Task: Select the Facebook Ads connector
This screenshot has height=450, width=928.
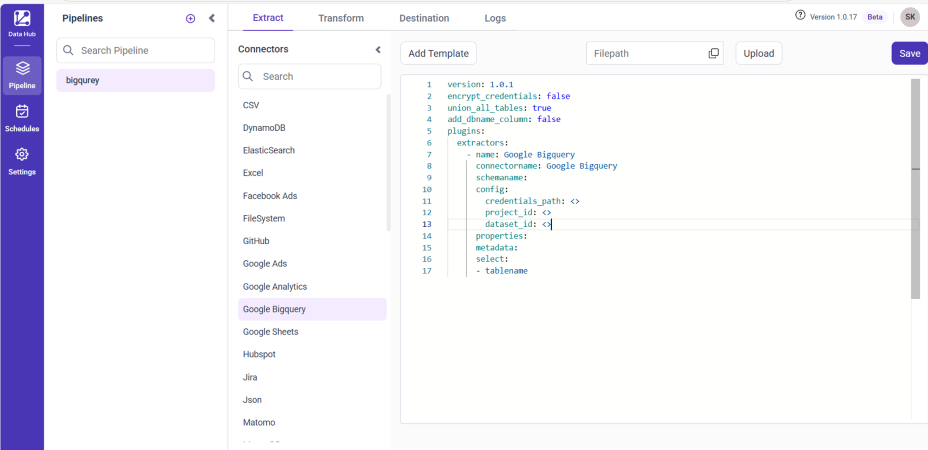Action: pos(312,195)
